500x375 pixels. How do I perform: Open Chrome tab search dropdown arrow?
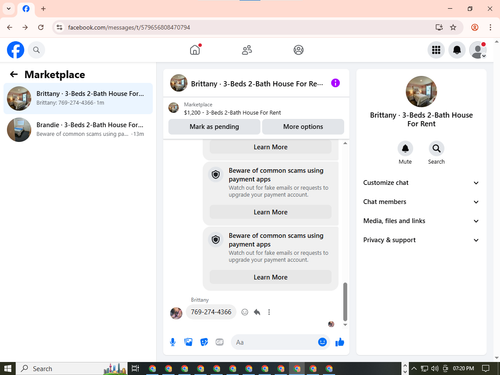(x=9, y=9)
